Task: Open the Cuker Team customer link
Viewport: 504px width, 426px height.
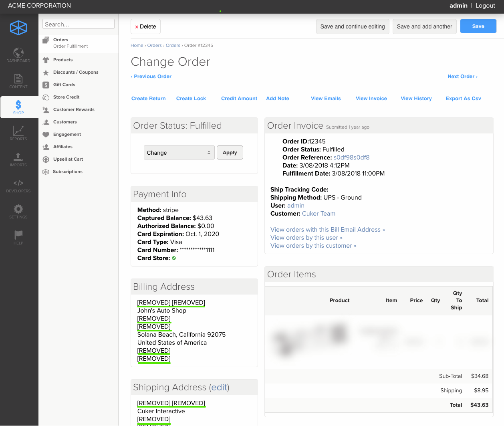Action: click(x=319, y=214)
